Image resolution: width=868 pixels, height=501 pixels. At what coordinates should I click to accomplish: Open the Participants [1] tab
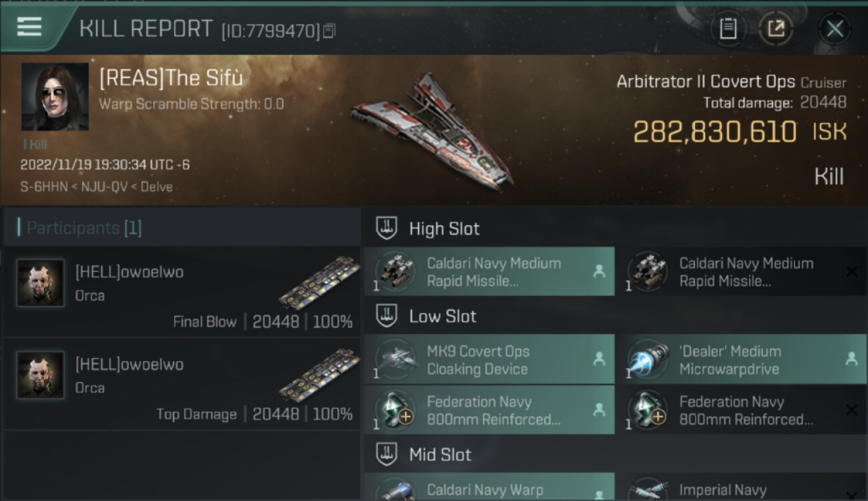pyautogui.click(x=83, y=228)
